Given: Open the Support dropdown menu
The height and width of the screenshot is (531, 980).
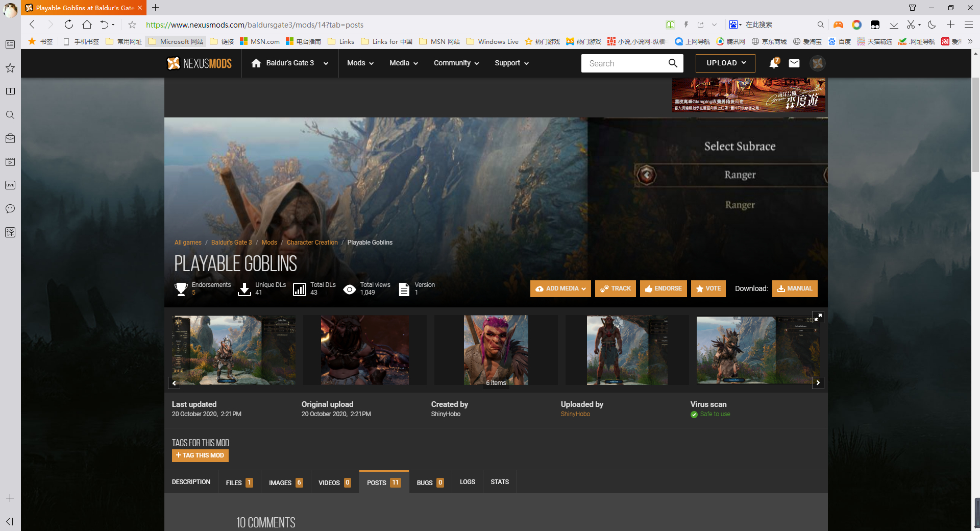Looking at the screenshot, I should [x=511, y=63].
